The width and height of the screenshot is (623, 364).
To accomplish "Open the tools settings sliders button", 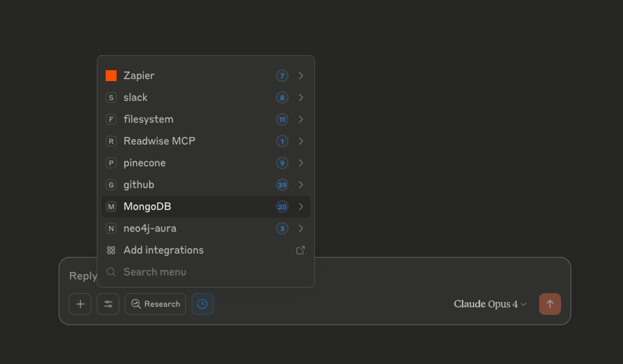I will (108, 304).
